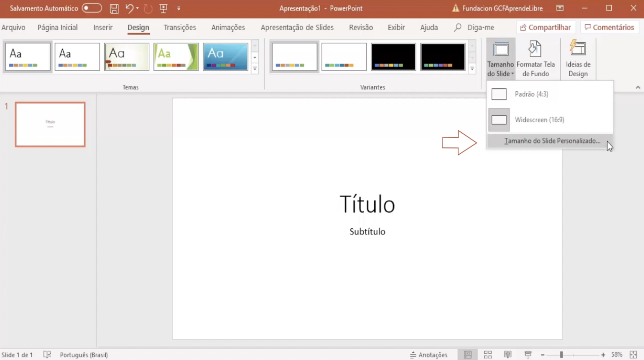The width and height of the screenshot is (644, 360).
Task: Click the zoom slider
Action: tap(562, 354)
